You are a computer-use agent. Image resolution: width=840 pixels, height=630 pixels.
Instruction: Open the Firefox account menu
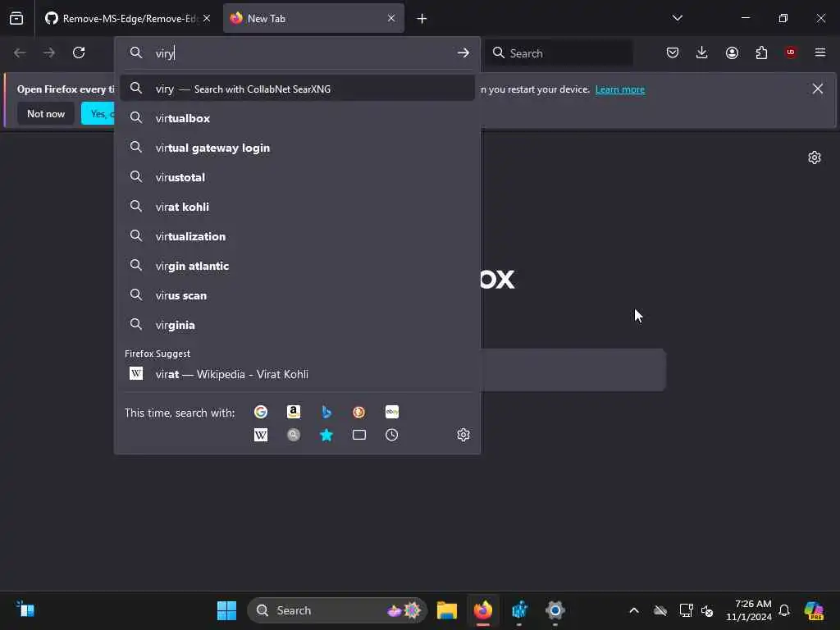(732, 52)
